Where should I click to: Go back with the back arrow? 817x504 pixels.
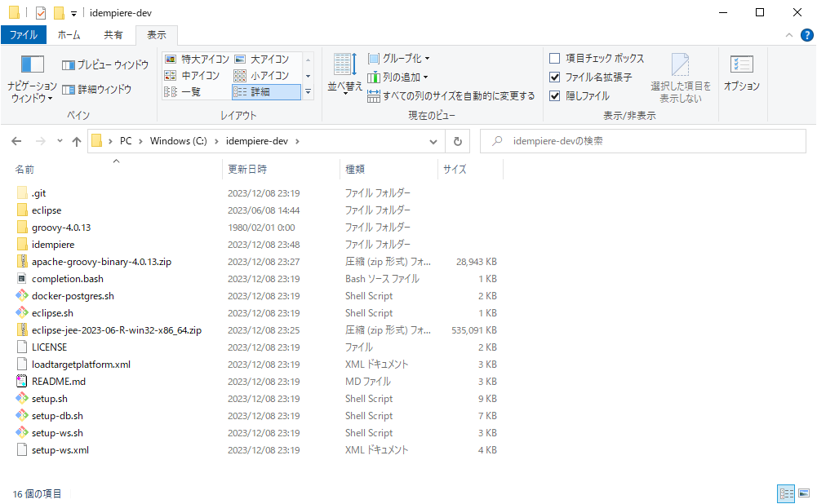click(x=16, y=141)
